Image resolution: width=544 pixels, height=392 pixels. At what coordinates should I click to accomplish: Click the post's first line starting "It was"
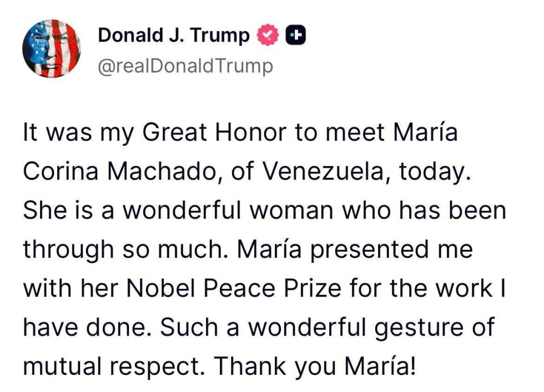(240, 135)
